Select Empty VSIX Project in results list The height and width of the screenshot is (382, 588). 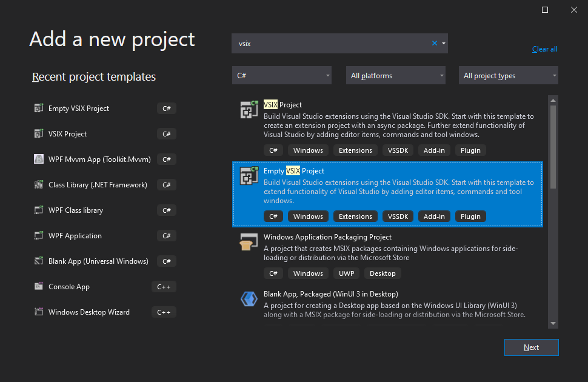point(387,195)
